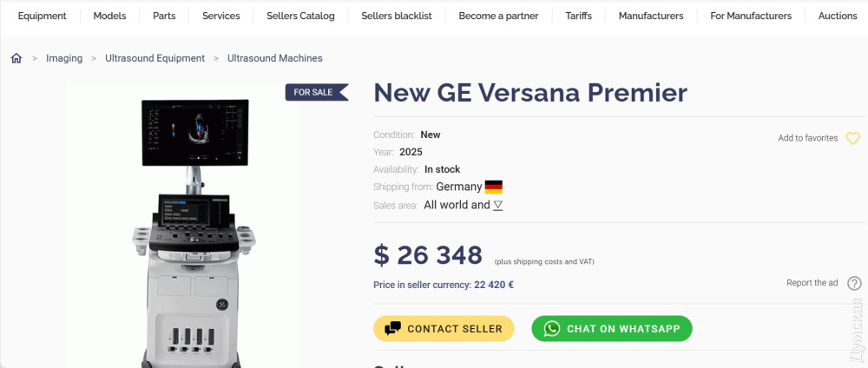Click the Germany flag icon
The height and width of the screenshot is (368, 868).
[493, 187]
